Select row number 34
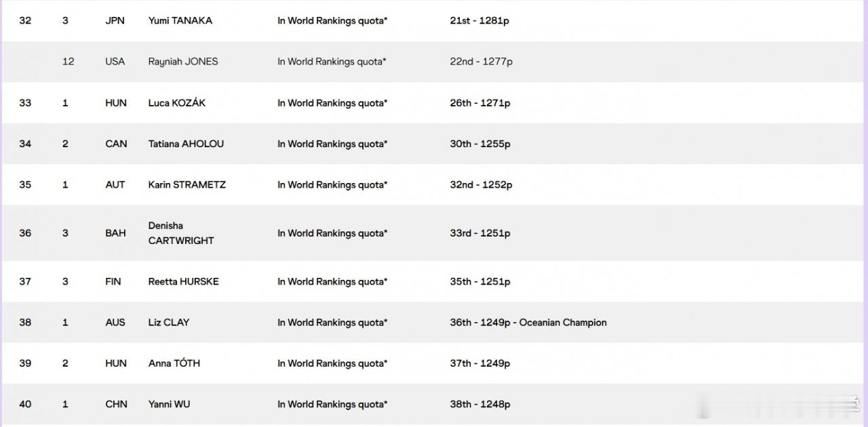 (x=25, y=144)
